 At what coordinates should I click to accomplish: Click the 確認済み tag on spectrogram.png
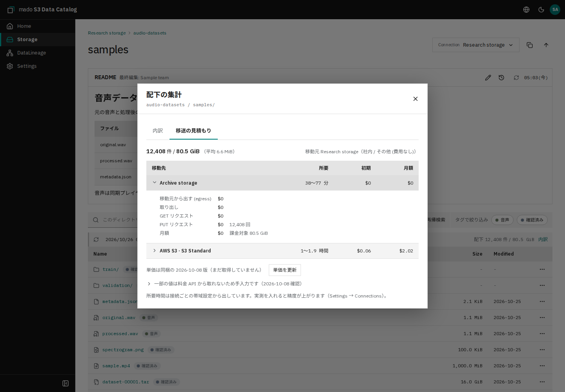[161, 350]
